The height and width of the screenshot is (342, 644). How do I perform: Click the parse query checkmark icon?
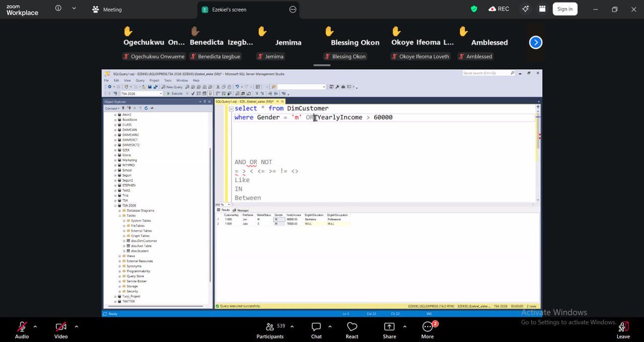[x=192, y=93]
